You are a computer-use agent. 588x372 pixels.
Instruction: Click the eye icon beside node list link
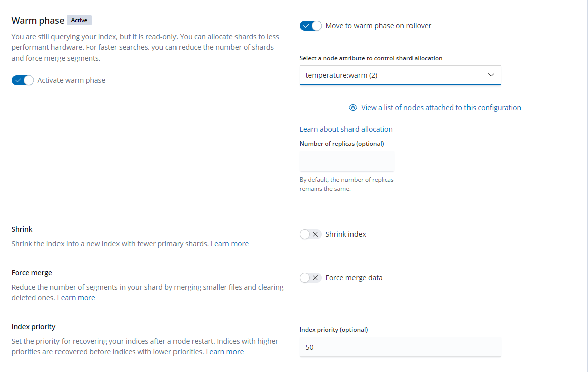(353, 108)
